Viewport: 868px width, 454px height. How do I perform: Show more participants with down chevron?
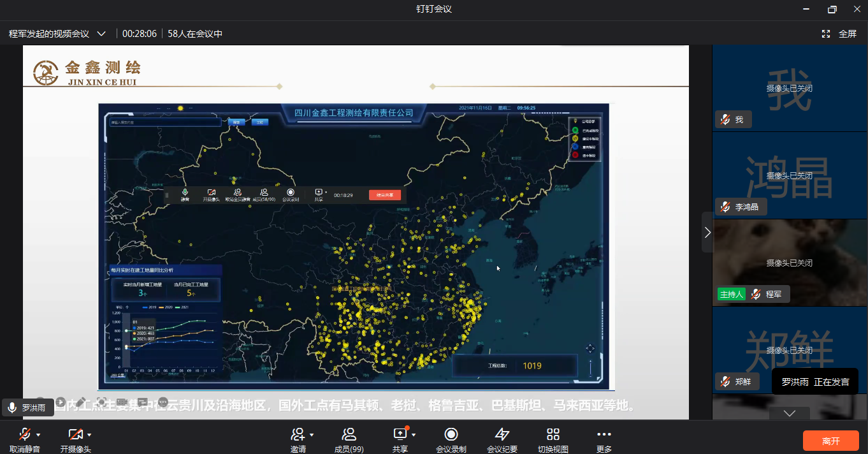click(790, 413)
